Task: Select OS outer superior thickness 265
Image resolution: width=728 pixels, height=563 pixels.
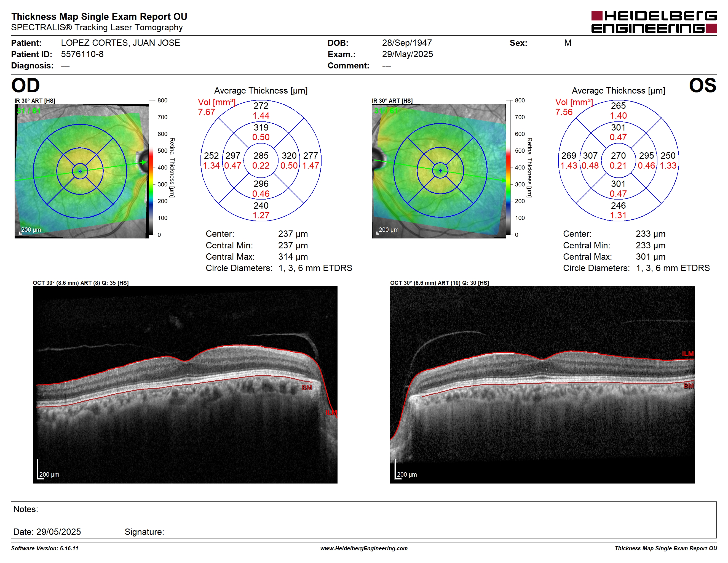Action: pos(618,106)
